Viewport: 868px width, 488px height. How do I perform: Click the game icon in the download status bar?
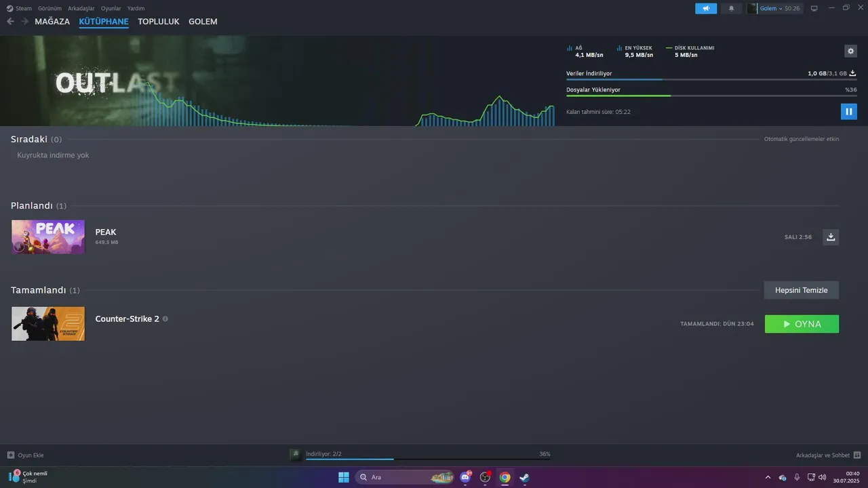(x=296, y=455)
